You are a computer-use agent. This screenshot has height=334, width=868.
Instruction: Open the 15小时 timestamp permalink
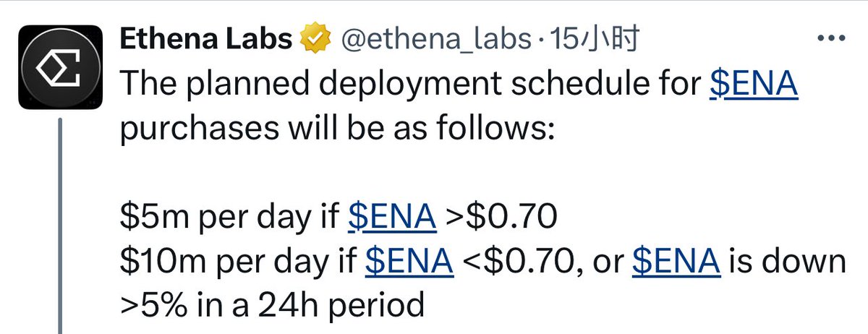point(592,40)
